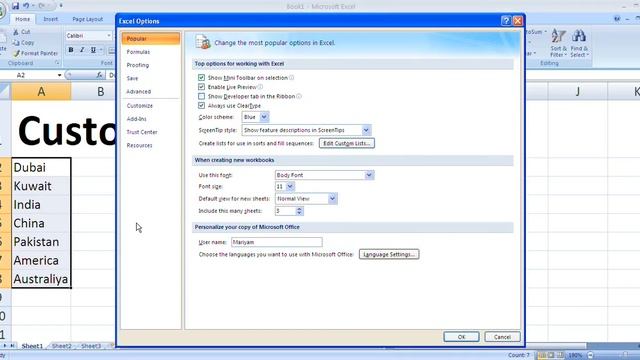Toggle Bold formatting button
Viewport: 640px width, 360px height.
click(71, 50)
